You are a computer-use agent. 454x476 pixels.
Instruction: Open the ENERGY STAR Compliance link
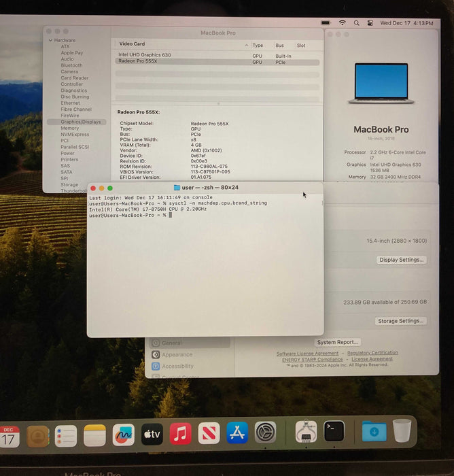tap(312, 360)
